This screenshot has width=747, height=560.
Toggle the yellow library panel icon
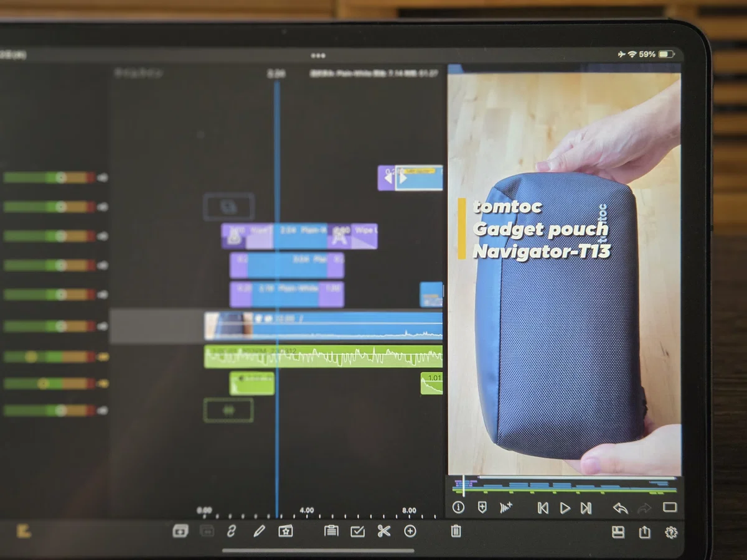24,531
